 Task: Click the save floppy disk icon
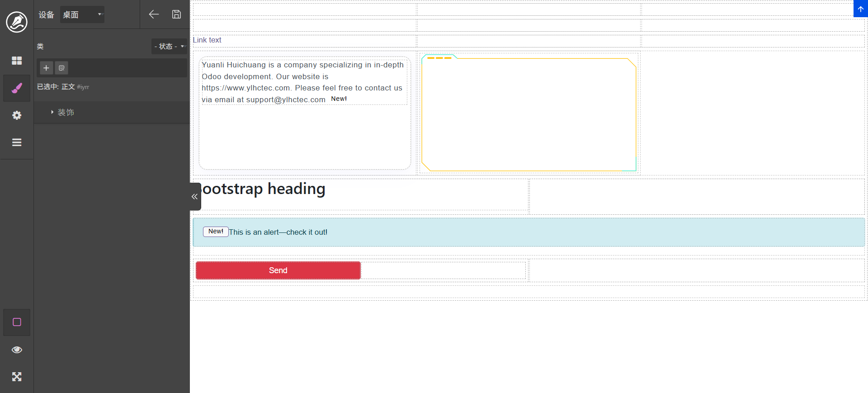[176, 14]
